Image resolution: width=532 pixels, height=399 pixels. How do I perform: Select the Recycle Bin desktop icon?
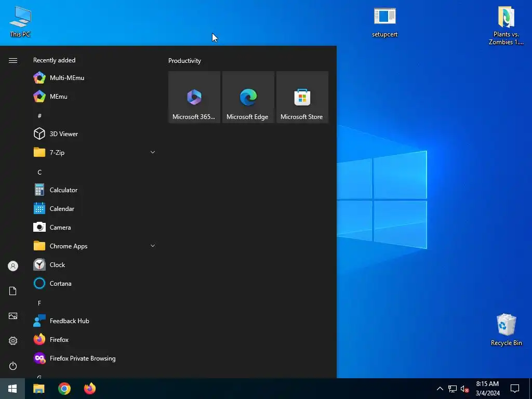(506, 330)
